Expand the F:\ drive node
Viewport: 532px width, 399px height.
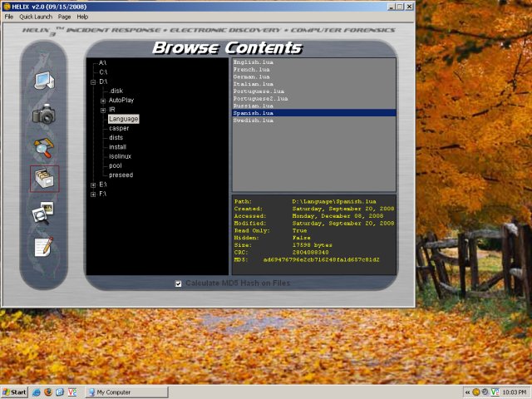click(93, 195)
